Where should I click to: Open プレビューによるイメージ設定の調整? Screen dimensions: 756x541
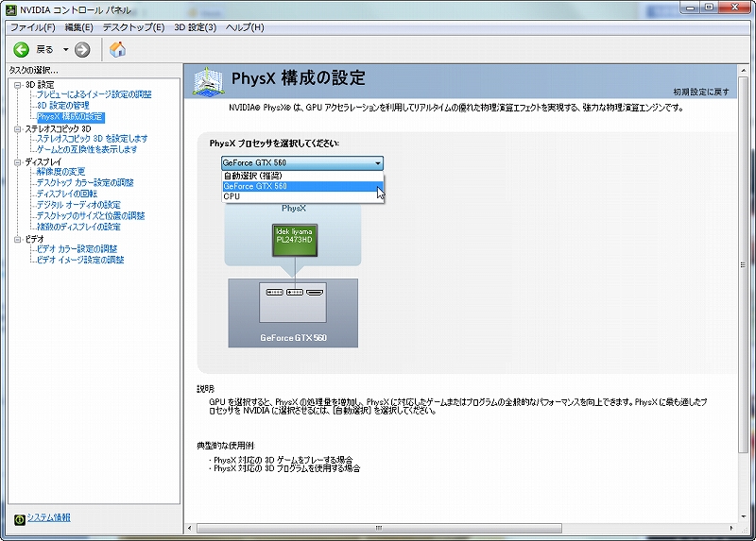[x=94, y=94]
